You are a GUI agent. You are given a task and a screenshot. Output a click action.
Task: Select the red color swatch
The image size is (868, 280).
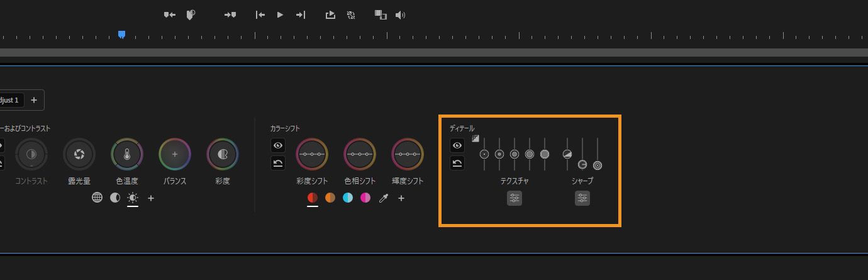pos(313,198)
